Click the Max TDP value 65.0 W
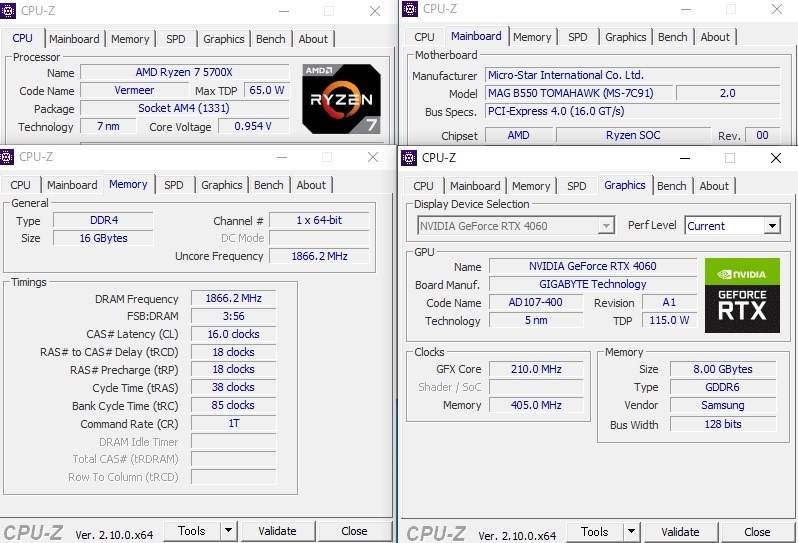The width and height of the screenshot is (798, 543). coord(267,91)
